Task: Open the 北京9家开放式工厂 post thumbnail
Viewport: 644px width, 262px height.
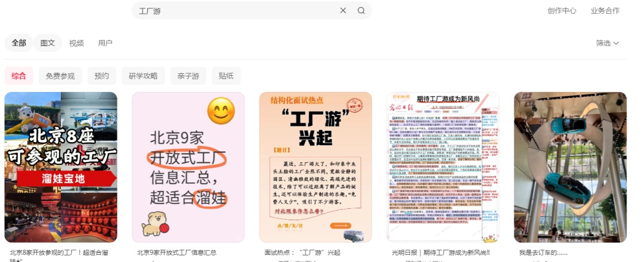Action: pyautogui.click(x=188, y=167)
